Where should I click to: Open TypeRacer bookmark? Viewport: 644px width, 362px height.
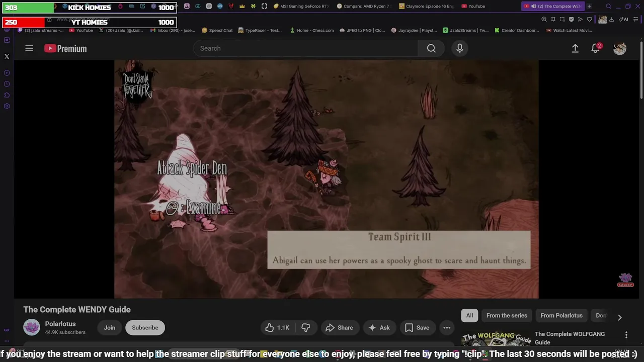(260, 30)
